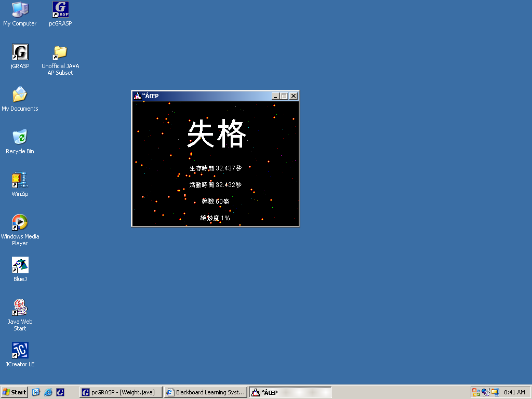The height and width of the screenshot is (399, 532).
Task: Select the My Computer desktop icon
Action: point(20,10)
